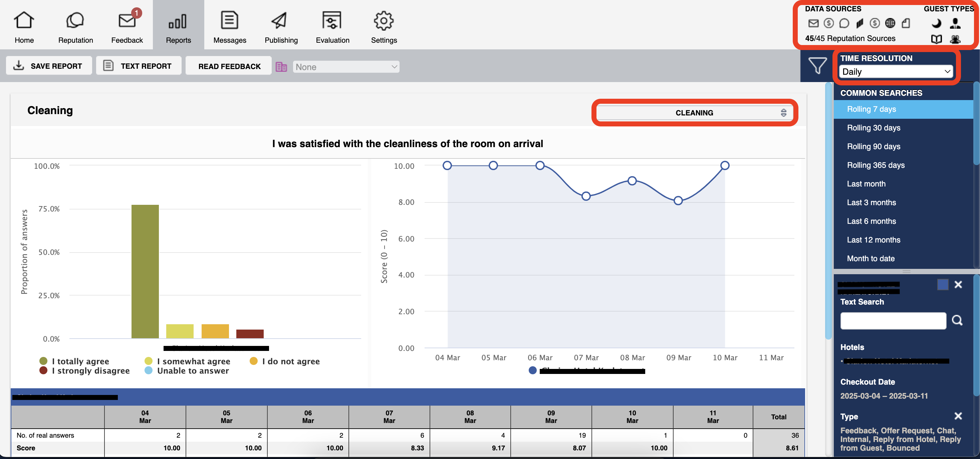This screenshot has width=980, height=459.
Task: Click the TEXT REPORT button
Action: pos(139,66)
